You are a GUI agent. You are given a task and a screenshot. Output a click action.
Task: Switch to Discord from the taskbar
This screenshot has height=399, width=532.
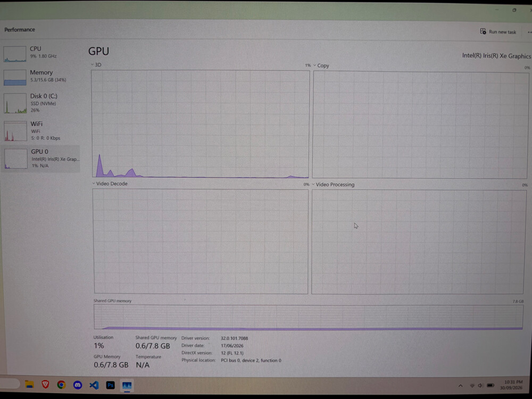pos(78,385)
